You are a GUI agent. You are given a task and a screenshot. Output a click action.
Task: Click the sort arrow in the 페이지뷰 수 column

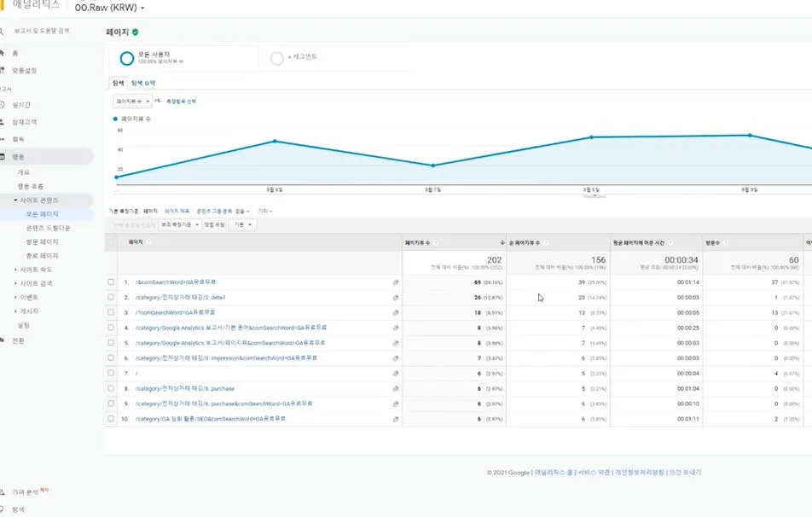502,242
